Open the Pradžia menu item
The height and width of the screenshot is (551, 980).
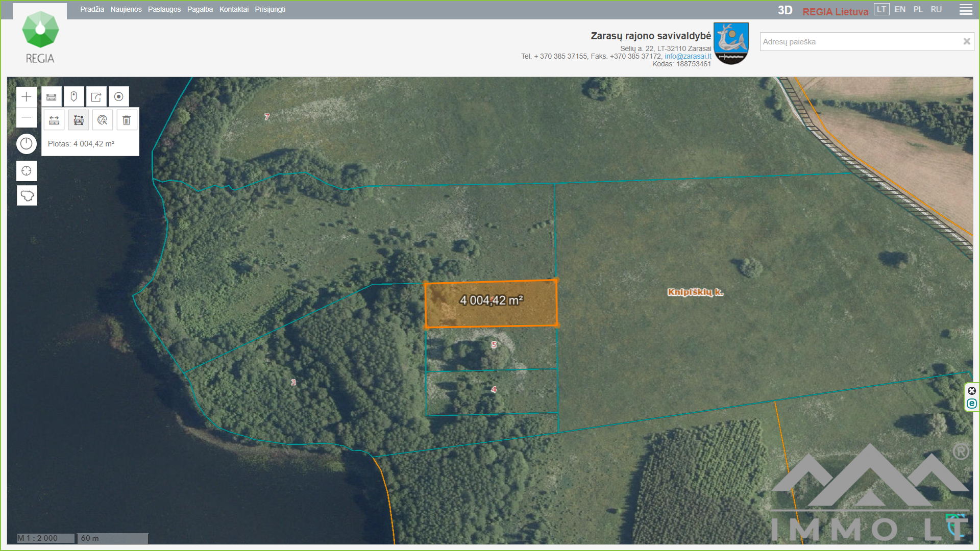92,9
